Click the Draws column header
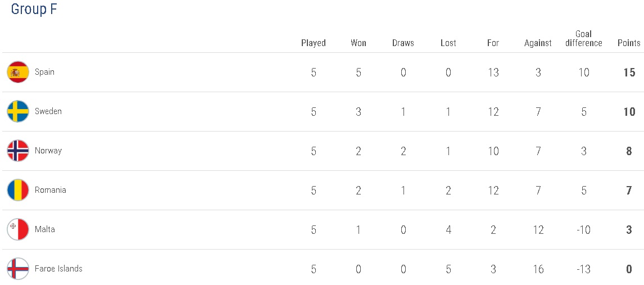The width and height of the screenshot is (644, 285). pos(403,43)
